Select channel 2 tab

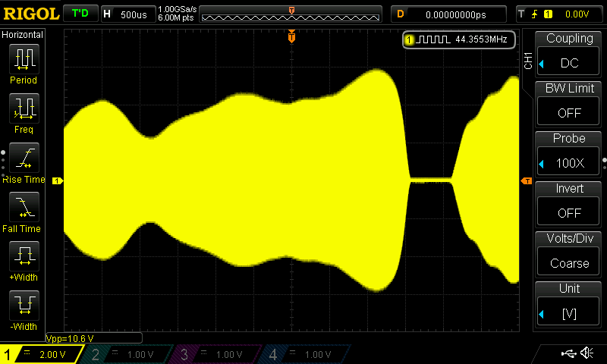126,354
